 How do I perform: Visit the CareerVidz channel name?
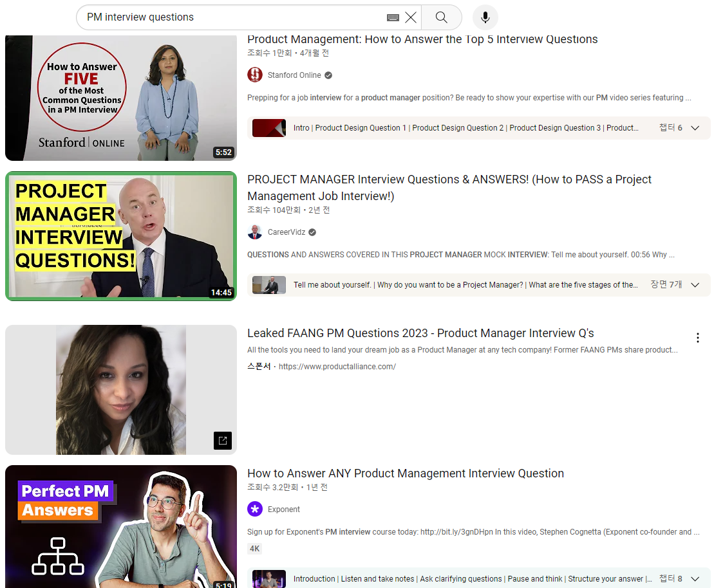287,232
